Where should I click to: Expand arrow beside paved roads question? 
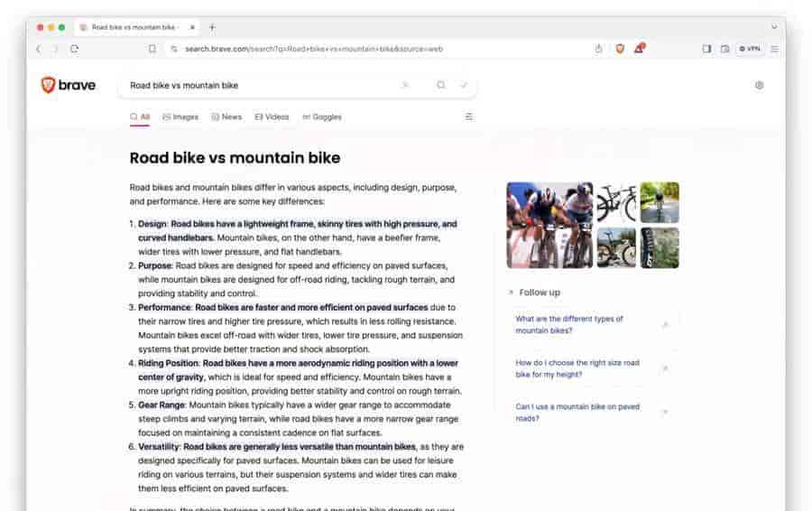(x=666, y=413)
